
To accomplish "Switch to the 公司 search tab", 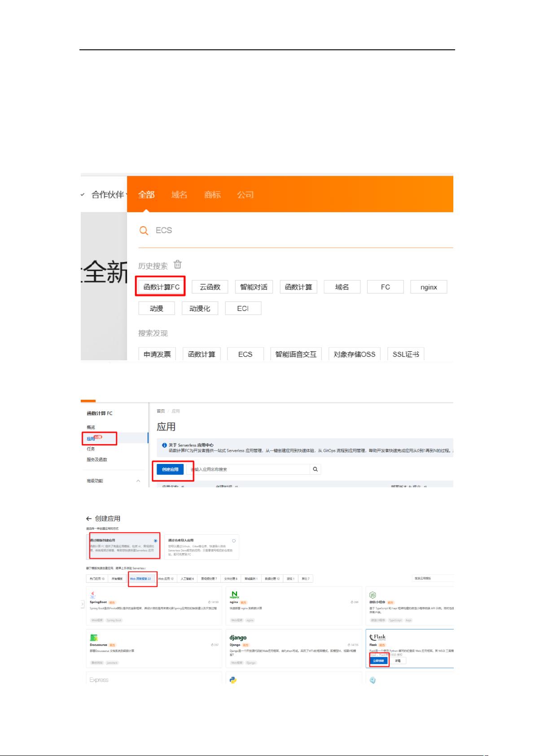I will point(245,195).
